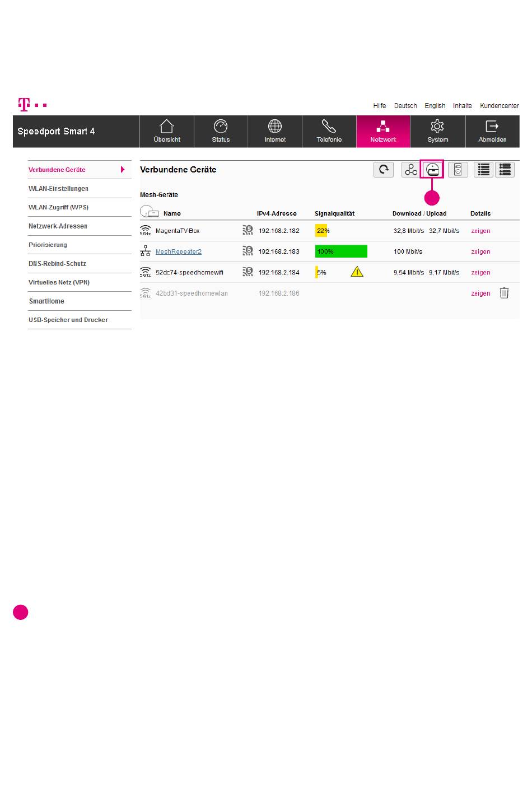Click the 32,8 Mbit/s download value
532x798 pixels.
point(409,231)
